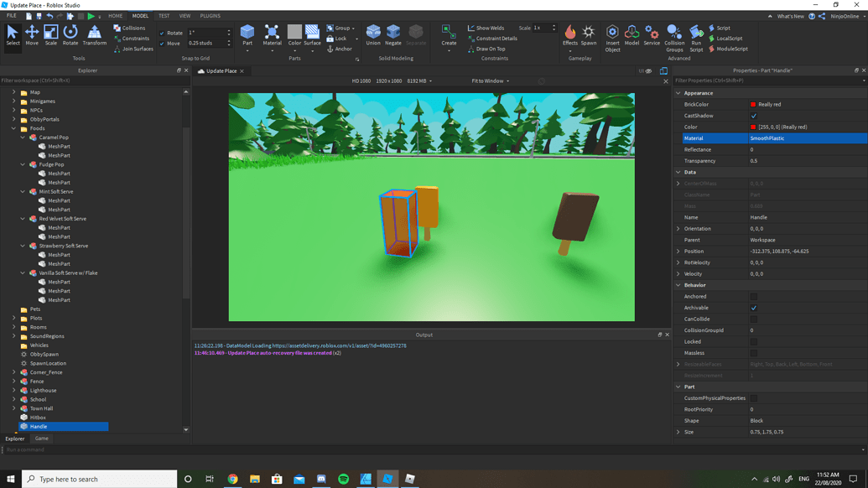Image resolution: width=868 pixels, height=488 pixels.
Task: Click the Union solid modeling tool
Action: click(373, 35)
